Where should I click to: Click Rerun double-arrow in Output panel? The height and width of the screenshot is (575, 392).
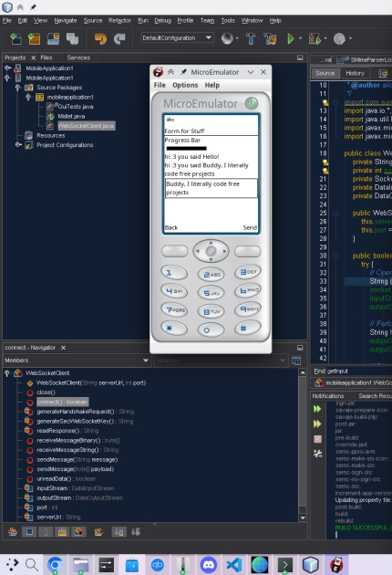click(x=317, y=409)
